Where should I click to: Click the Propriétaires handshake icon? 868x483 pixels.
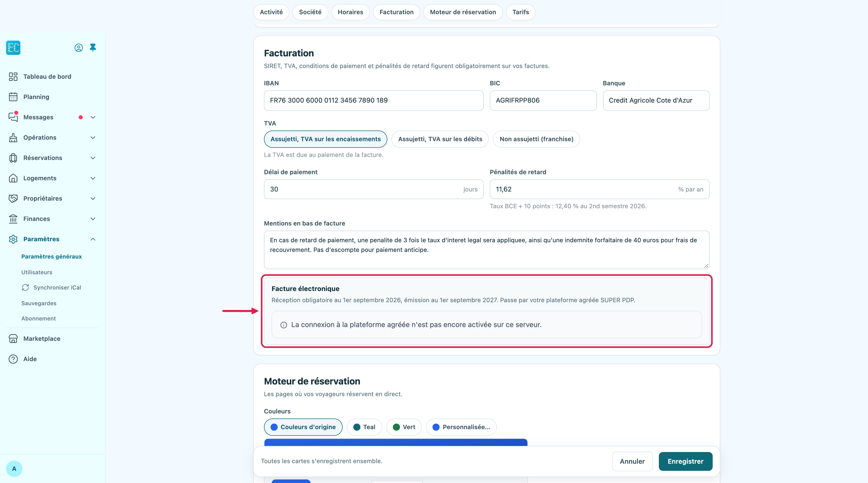(13, 199)
